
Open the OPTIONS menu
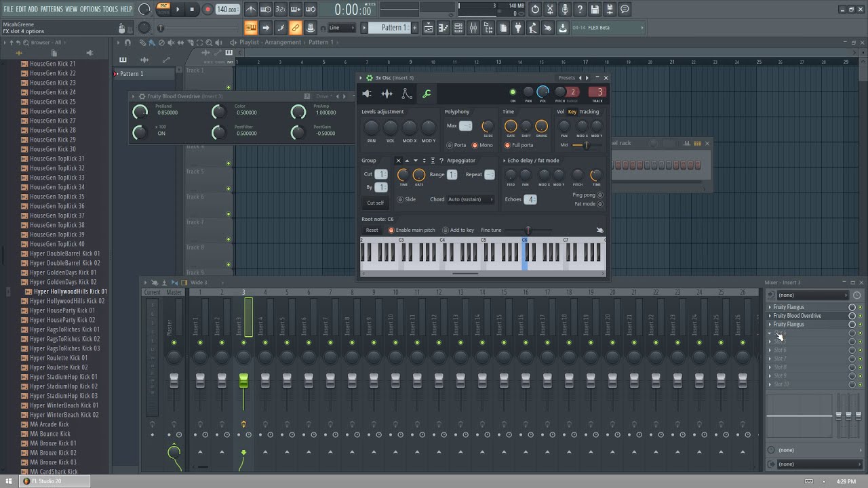[x=90, y=9]
